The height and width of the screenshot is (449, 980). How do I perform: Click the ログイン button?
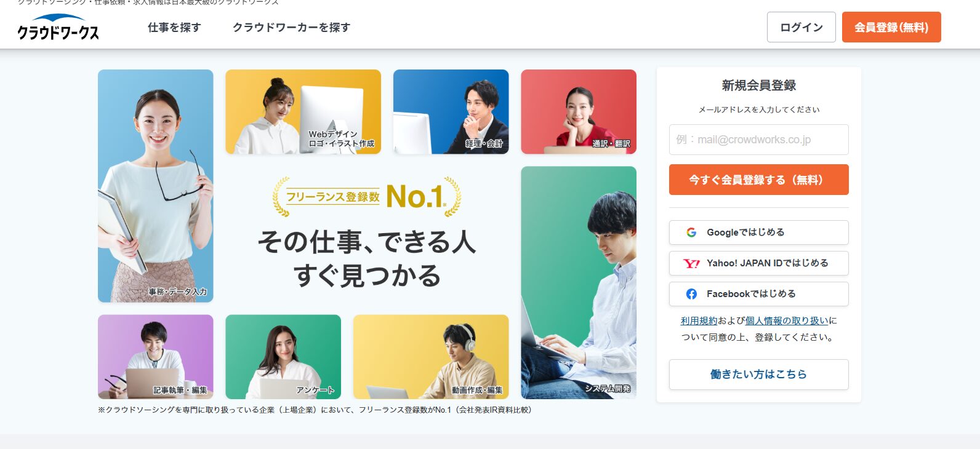[801, 27]
